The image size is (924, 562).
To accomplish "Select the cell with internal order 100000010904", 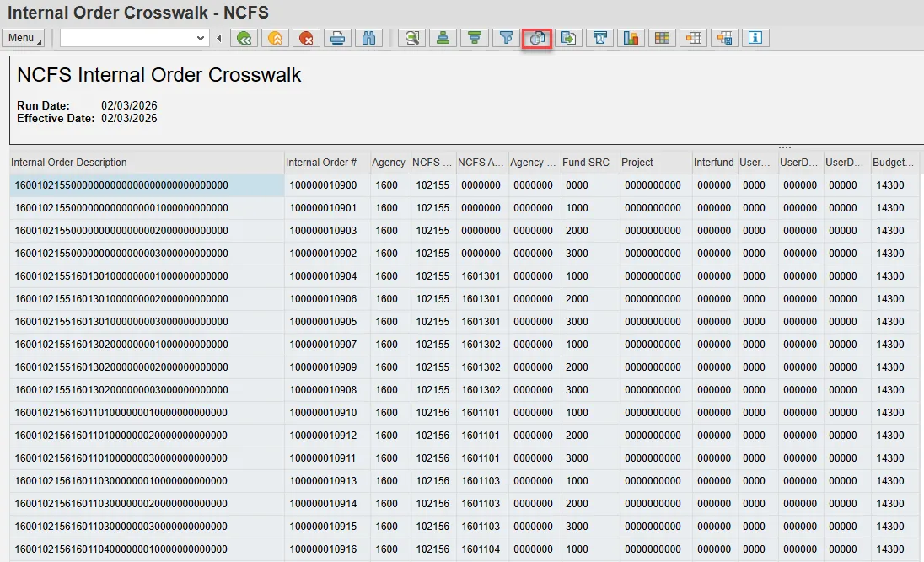I will [323, 276].
